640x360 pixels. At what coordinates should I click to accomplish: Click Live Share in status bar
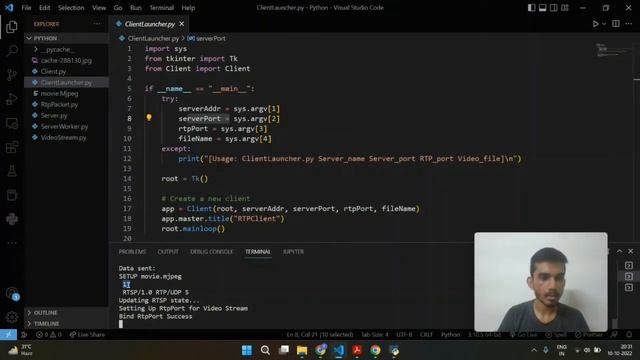point(87,335)
